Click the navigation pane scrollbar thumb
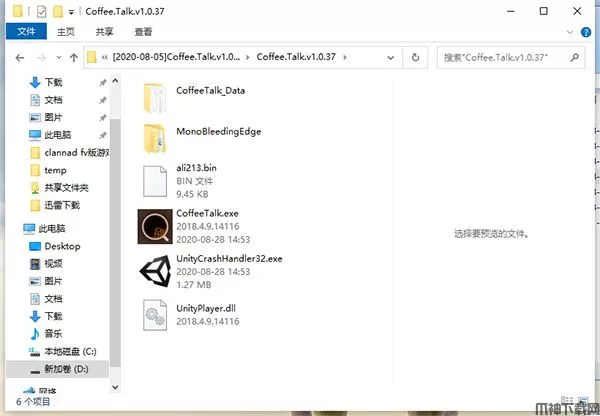 tap(115, 242)
